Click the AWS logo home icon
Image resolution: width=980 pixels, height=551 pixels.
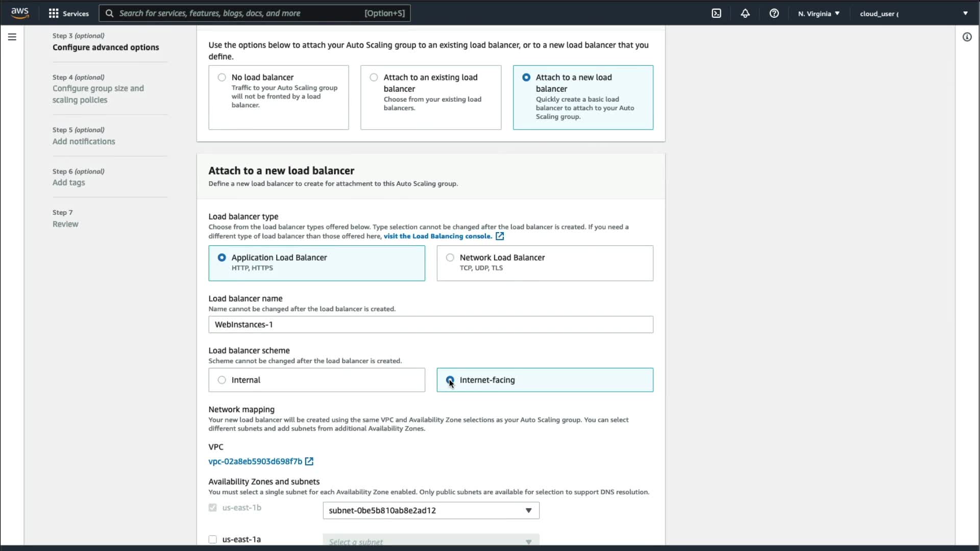click(x=20, y=13)
